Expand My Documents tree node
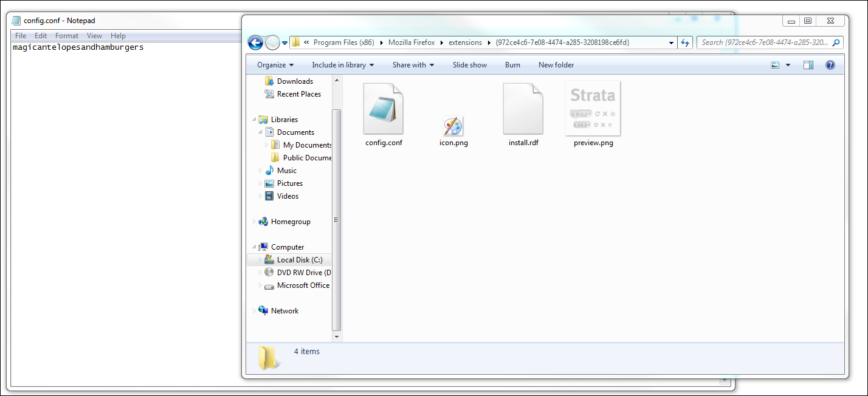This screenshot has height=396, width=868. [266, 145]
